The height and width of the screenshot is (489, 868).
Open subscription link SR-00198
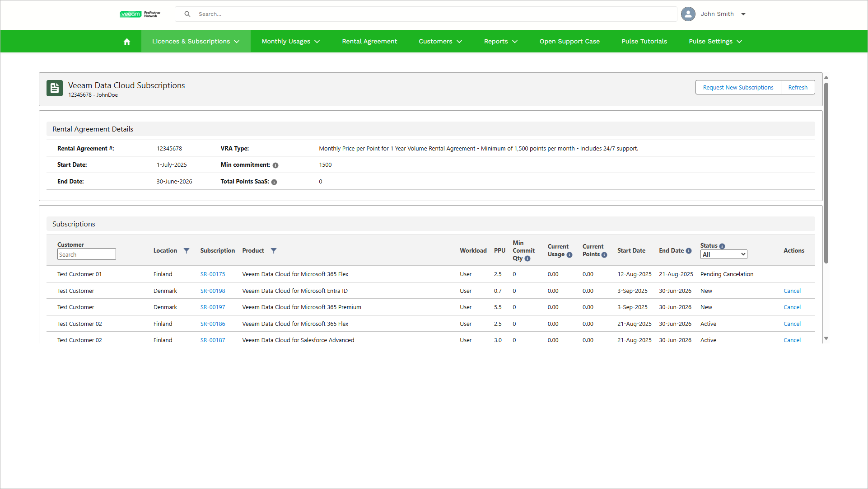point(213,291)
